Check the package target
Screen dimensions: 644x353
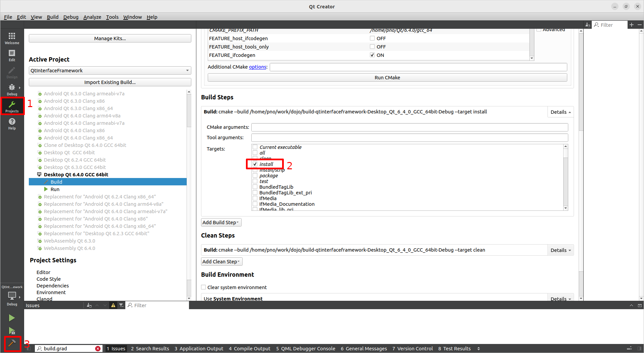tap(255, 175)
